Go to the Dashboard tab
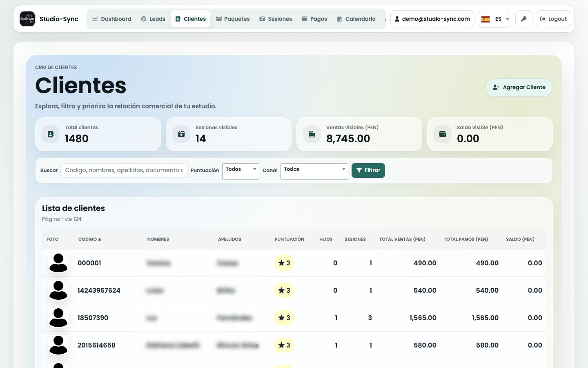This screenshot has height=368, width=588. [112, 19]
